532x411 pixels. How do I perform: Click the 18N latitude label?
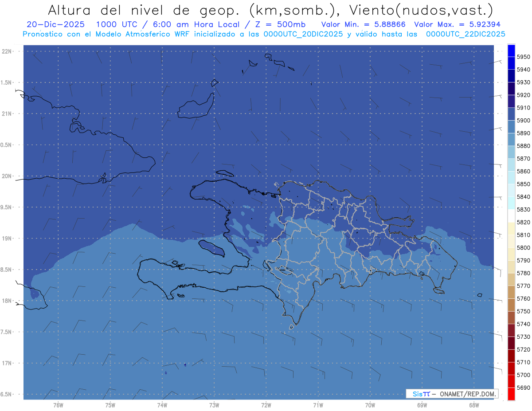point(7,301)
